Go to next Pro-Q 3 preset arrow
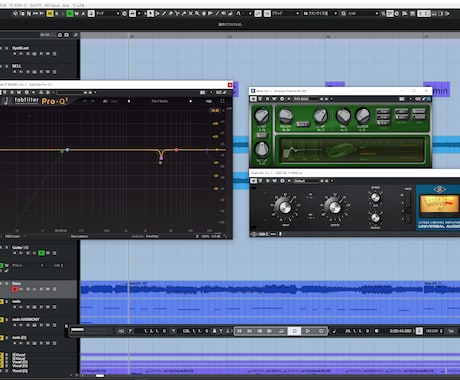Screen dimensions: 460x380 [191, 101]
